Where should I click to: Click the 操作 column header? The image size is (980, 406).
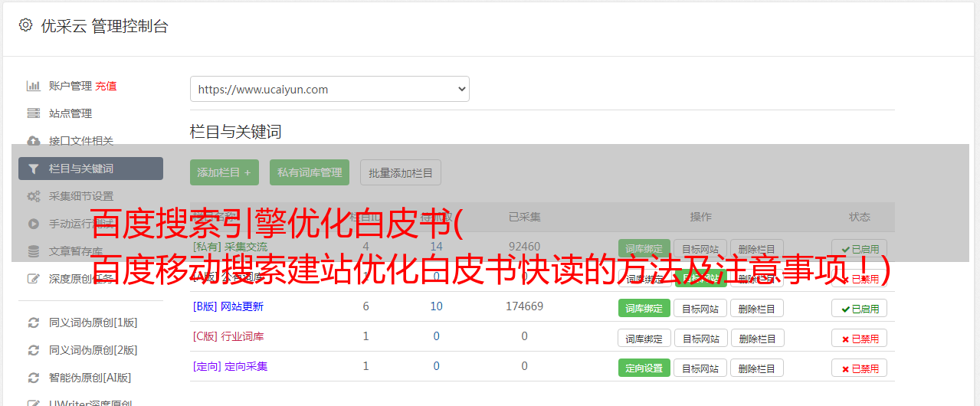[x=700, y=217]
